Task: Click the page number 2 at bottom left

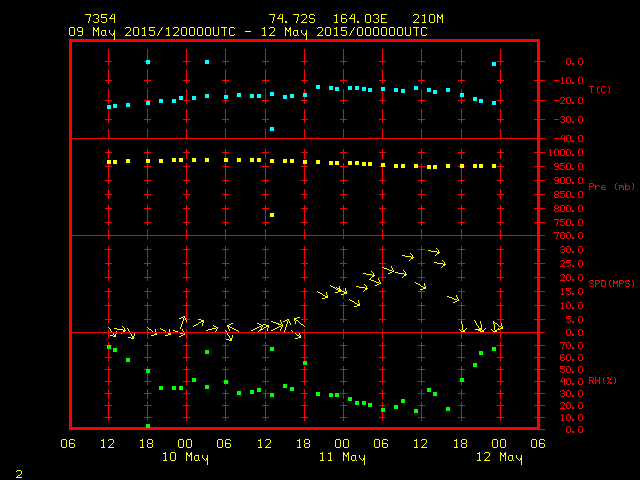Action: (x=18, y=471)
